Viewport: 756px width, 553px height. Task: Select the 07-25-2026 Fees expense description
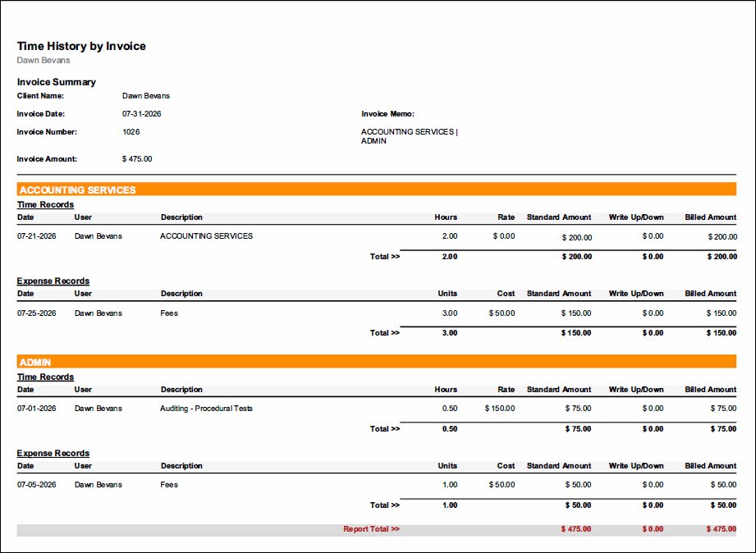(169, 313)
